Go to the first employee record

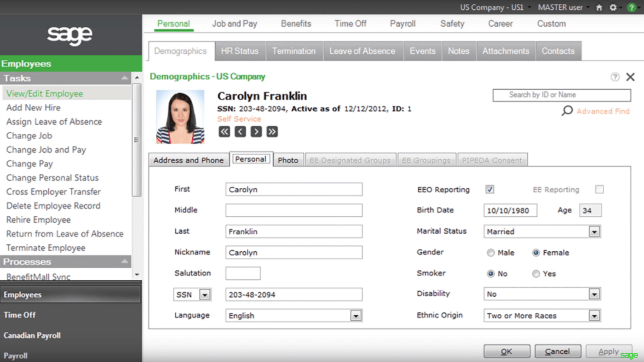224,132
